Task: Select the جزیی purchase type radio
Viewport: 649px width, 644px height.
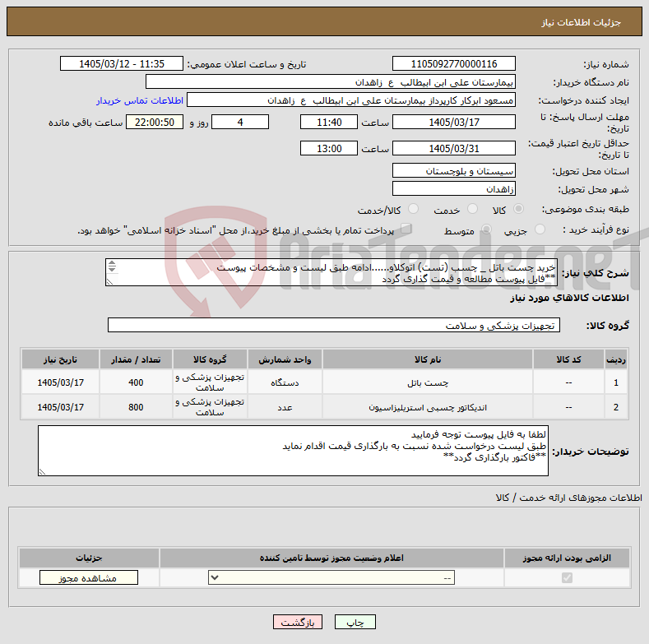Action: pos(540,229)
